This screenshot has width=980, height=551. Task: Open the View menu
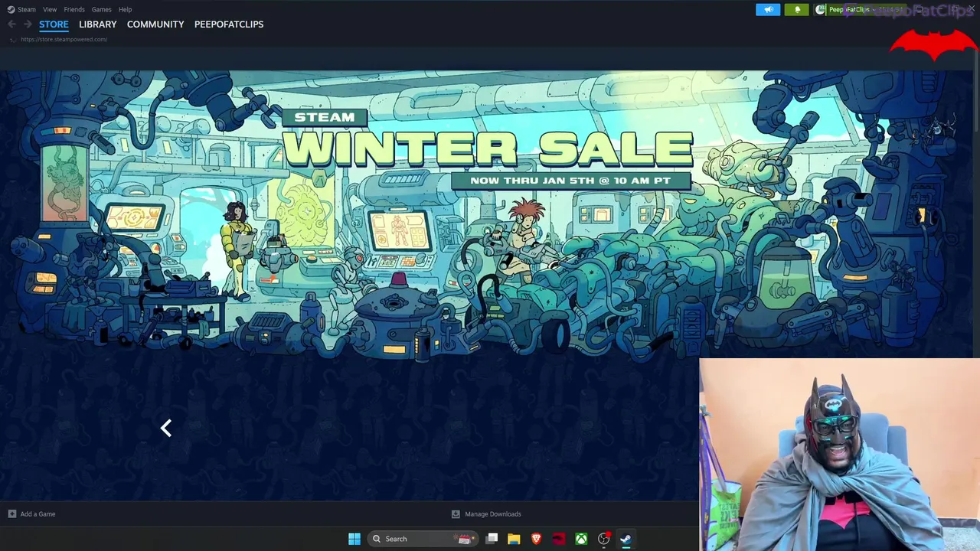[50, 9]
